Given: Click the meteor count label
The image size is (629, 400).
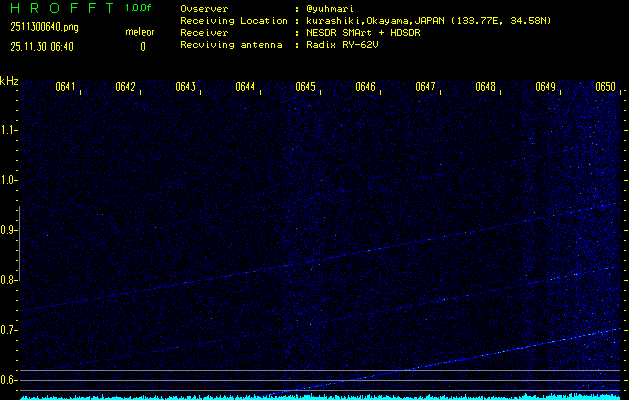Looking at the screenshot, I should (139, 32).
